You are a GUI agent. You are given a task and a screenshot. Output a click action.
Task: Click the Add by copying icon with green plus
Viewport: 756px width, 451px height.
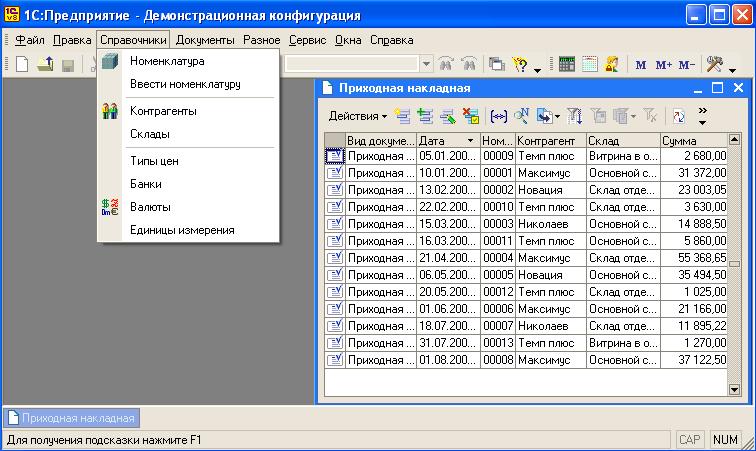(x=425, y=116)
